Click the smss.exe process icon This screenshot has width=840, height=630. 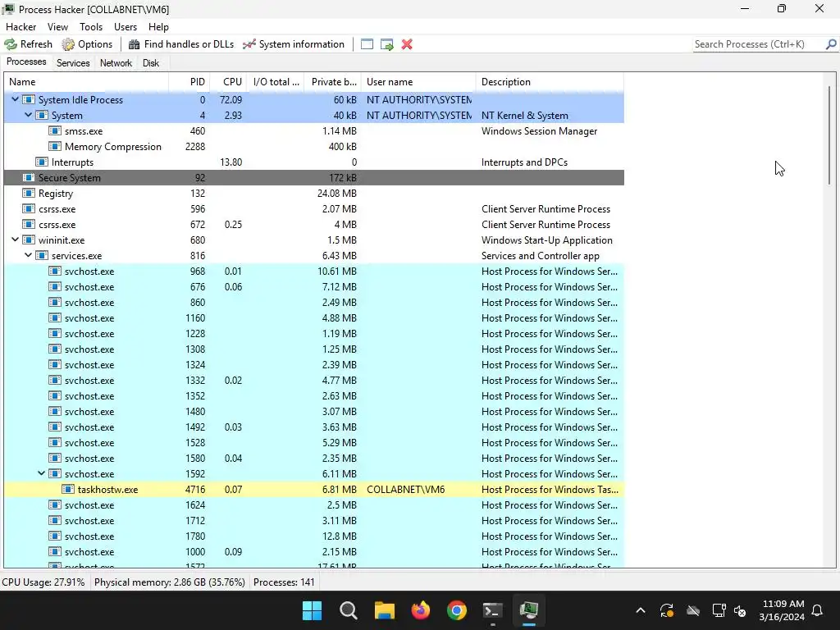click(55, 130)
